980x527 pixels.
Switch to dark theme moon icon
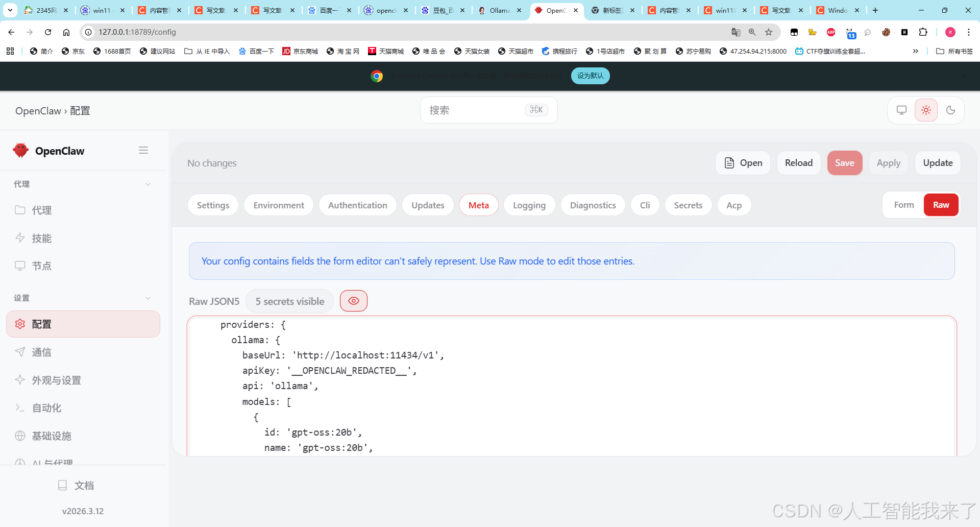click(950, 110)
